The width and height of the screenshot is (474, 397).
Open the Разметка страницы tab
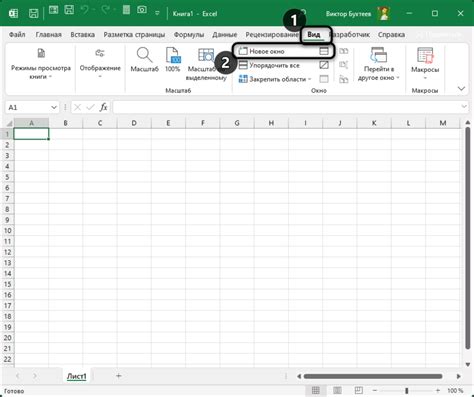[134, 35]
